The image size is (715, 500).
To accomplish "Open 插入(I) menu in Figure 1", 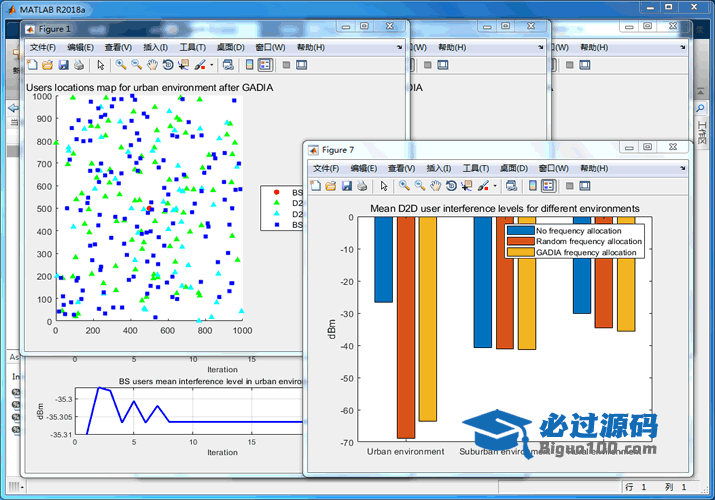I will (155, 47).
